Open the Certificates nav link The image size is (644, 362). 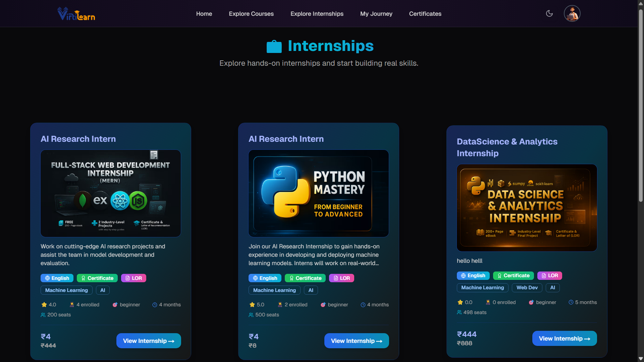click(425, 14)
